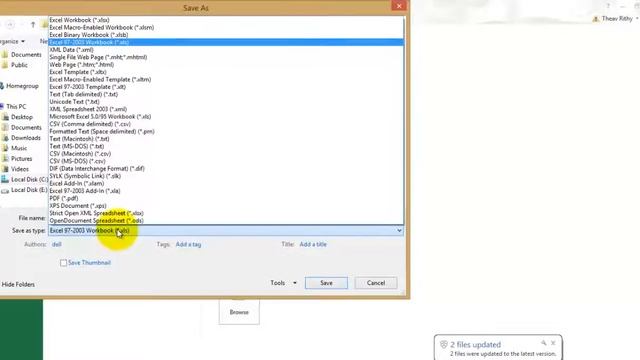Go up one folder level arrow
Image resolution: width=640 pixels, height=360 pixels.
[33, 25]
